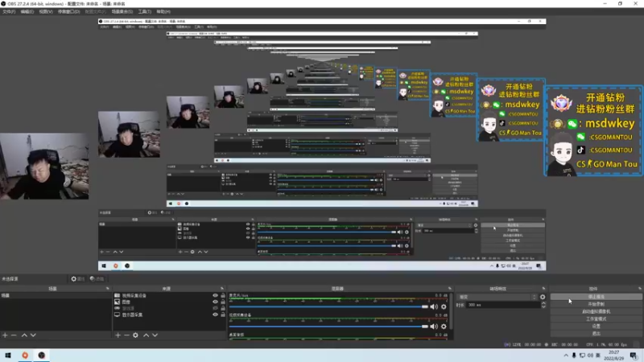Click the 开始录制 start recording button
The height and width of the screenshot is (362, 644).
(x=596, y=304)
